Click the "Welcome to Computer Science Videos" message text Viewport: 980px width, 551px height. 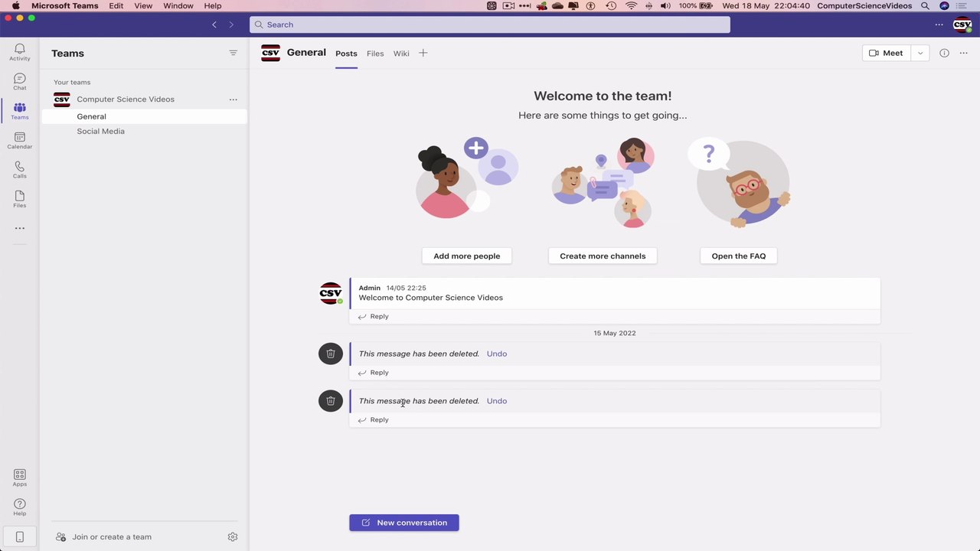click(x=431, y=298)
